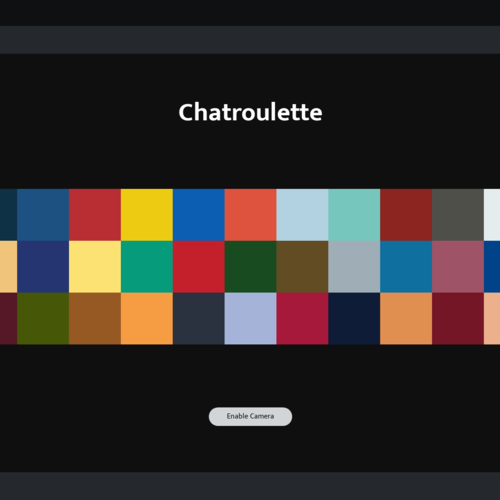Image resolution: width=500 pixels, height=500 pixels.
Task: Click the Enable Camera button
Action: (x=250, y=416)
